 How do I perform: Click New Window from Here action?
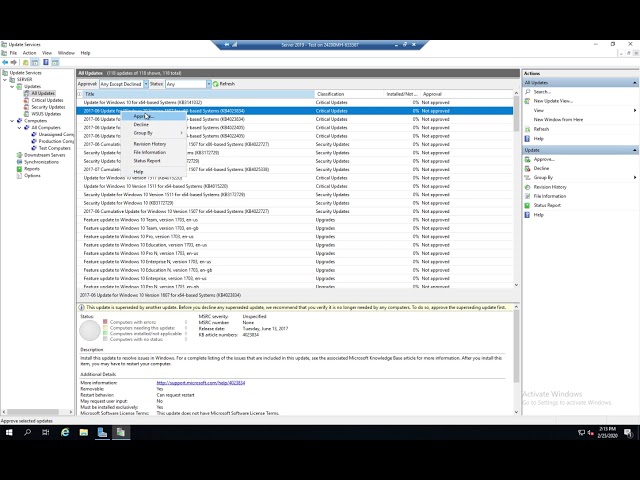click(558, 120)
